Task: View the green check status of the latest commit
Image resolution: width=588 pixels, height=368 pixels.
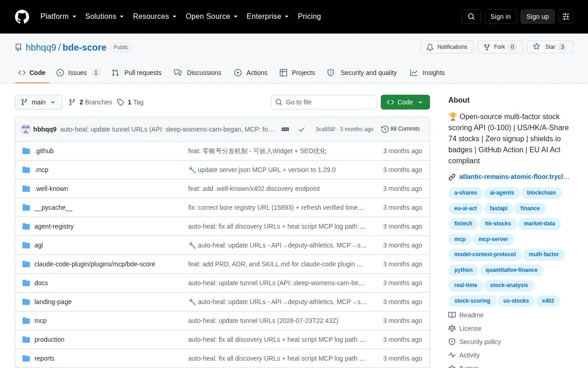Action: (x=302, y=129)
